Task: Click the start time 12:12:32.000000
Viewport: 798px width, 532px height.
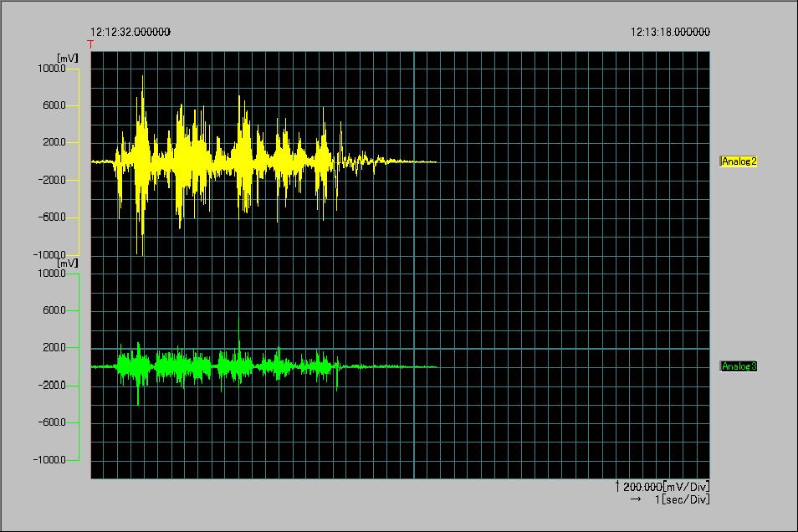Action: [130, 32]
